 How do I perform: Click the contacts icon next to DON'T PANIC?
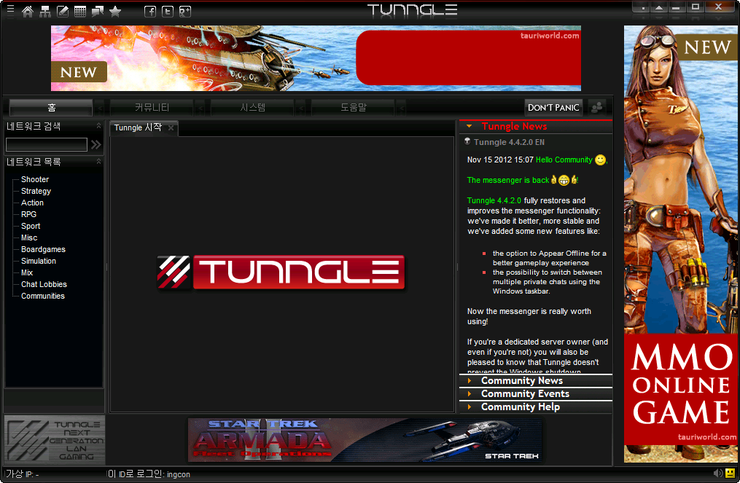point(597,107)
